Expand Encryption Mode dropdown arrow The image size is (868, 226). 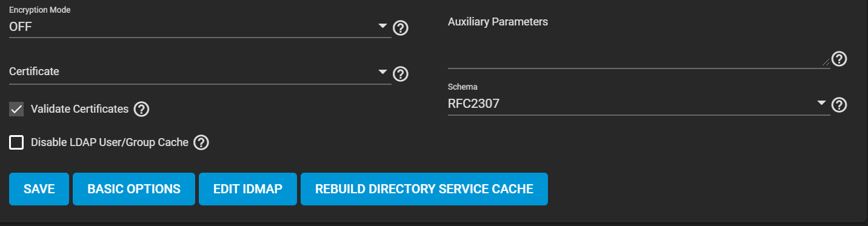coord(382,26)
